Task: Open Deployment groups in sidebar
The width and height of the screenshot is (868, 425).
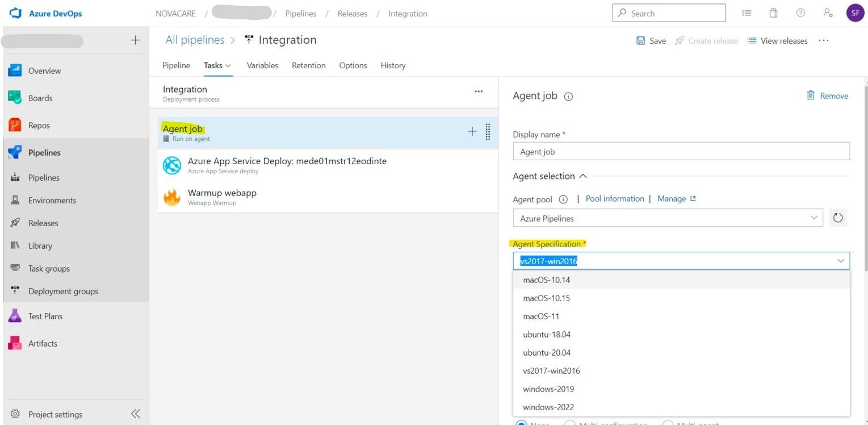Action: [x=63, y=291]
